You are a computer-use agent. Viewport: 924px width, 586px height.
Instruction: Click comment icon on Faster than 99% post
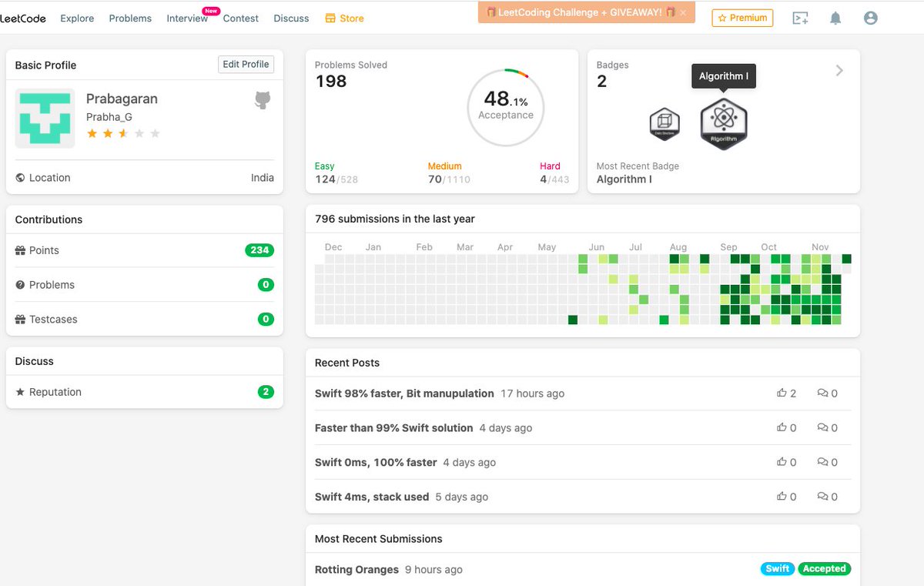(x=822, y=427)
